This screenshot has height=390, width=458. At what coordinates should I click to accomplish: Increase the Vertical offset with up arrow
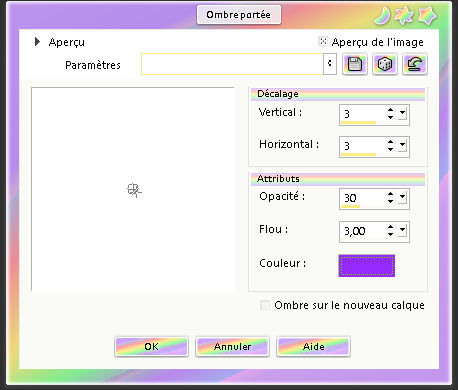[390, 110]
